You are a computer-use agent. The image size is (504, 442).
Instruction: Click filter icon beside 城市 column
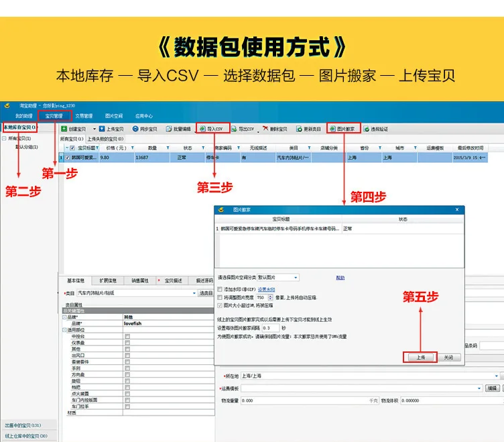pos(416,148)
